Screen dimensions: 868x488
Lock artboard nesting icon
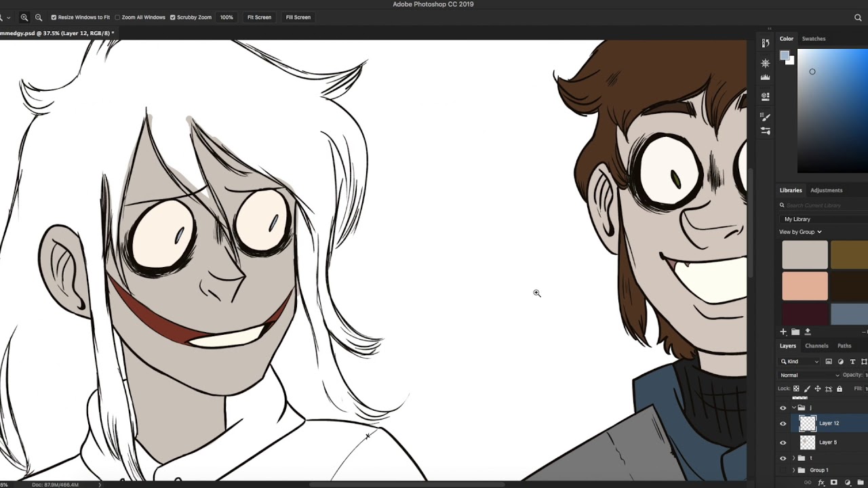pyautogui.click(x=829, y=388)
